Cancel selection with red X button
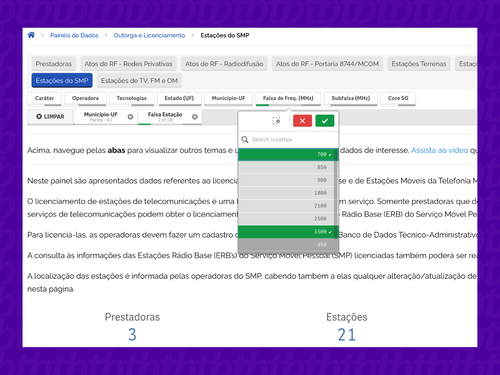The height and width of the screenshot is (375, 500). pyautogui.click(x=302, y=121)
